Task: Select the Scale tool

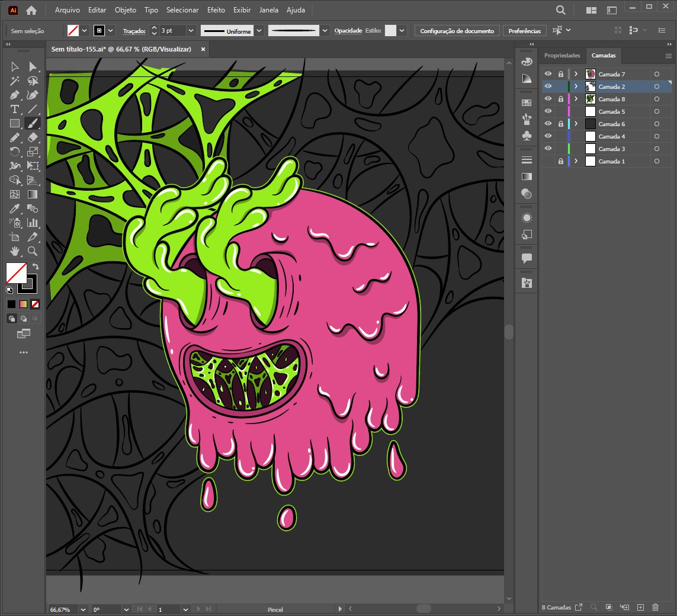Action: 33,152
